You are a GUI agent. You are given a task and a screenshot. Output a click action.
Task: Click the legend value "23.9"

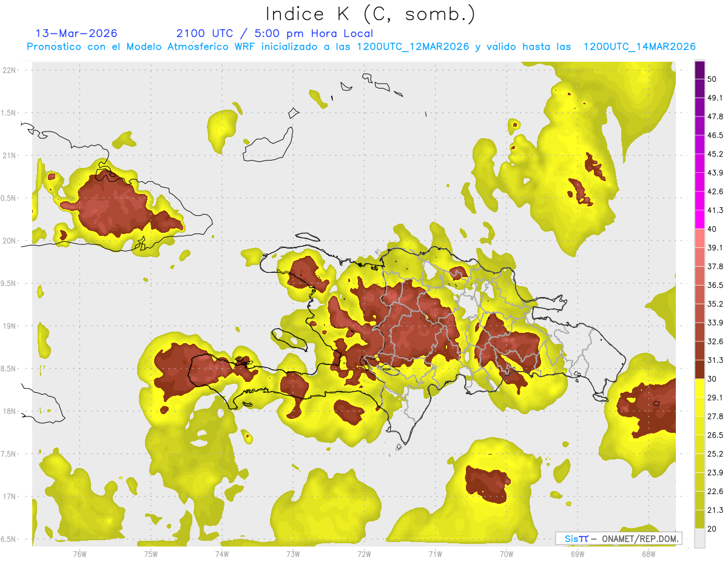(x=715, y=473)
